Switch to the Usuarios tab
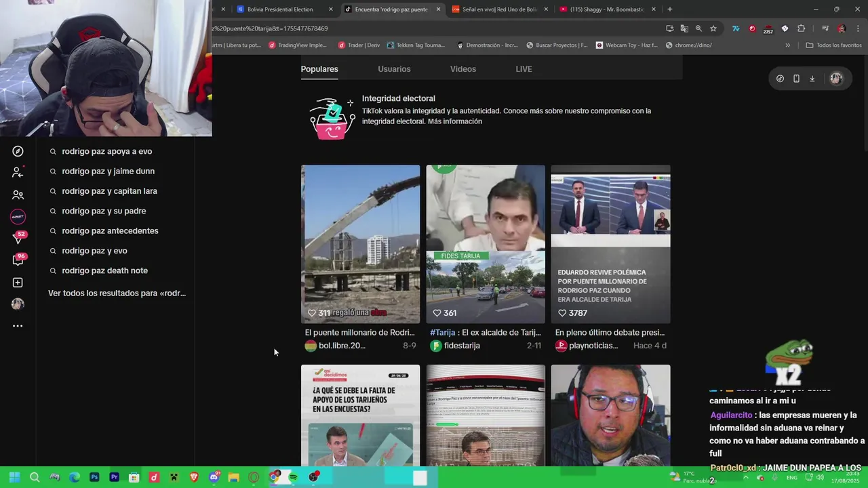This screenshot has width=868, height=488. (394, 69)
